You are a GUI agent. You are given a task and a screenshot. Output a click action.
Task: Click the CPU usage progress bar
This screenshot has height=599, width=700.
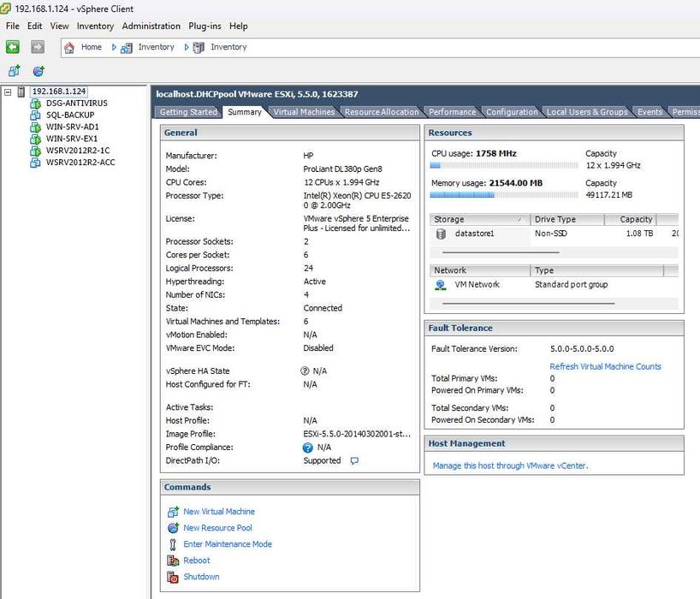pyautogui.click(x=503, y=165)
